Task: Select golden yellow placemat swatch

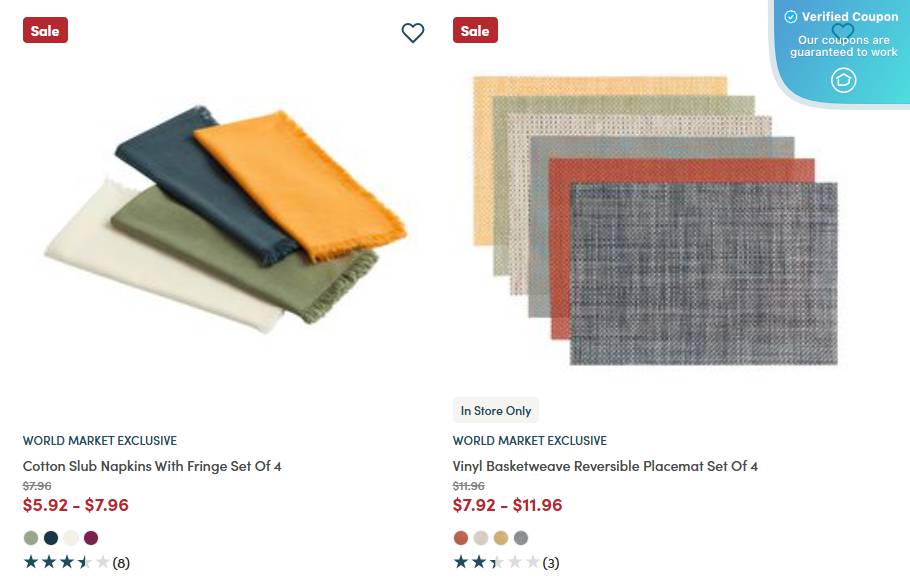Action: tap(501, 538)
